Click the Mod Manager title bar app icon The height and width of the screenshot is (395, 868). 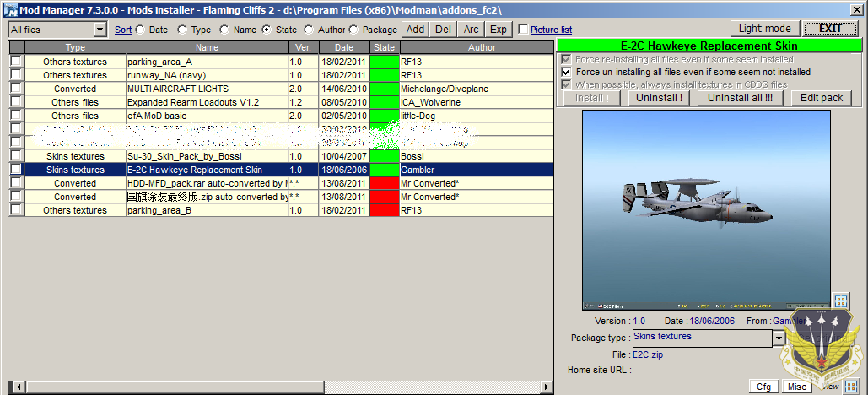[10, 9]
